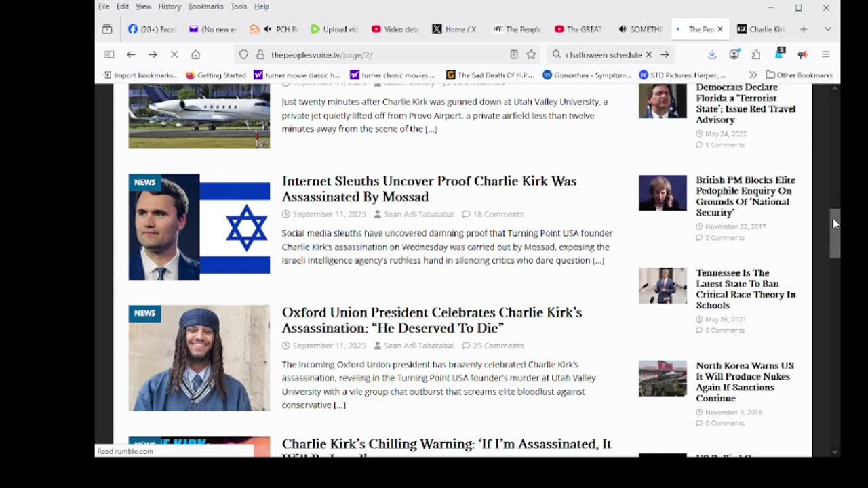Screen dimensions: 868x488
Task: Open the megaphone extension icon
Action: click(802, 54)
